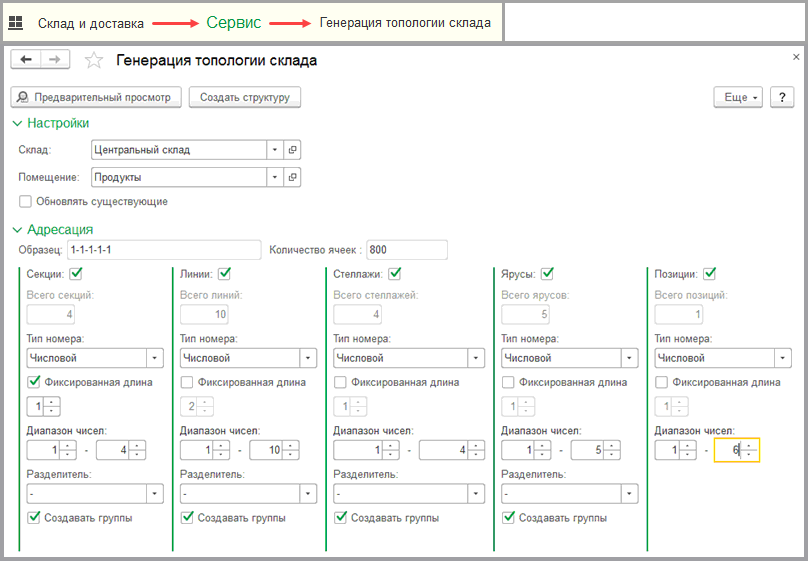Screen dimensions: 808x561
Task: Click the Образец input field
Action: 163,249
